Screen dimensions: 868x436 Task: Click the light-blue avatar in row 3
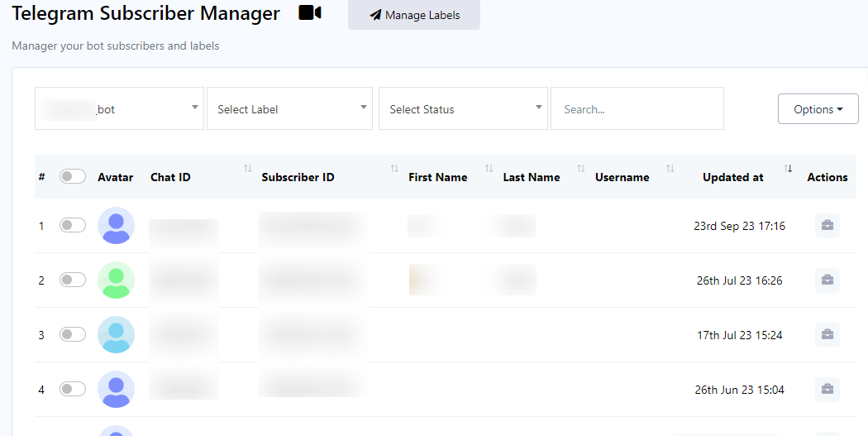click(x=116, y=334)
